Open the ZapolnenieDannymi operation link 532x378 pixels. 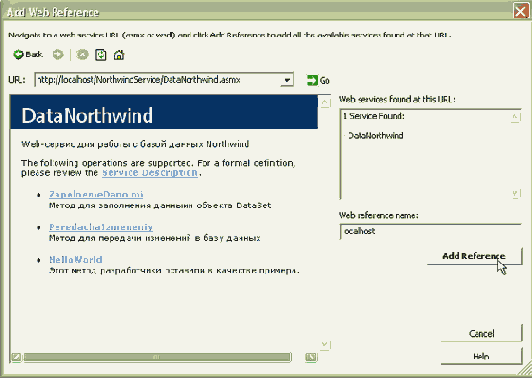coord(96,194)
